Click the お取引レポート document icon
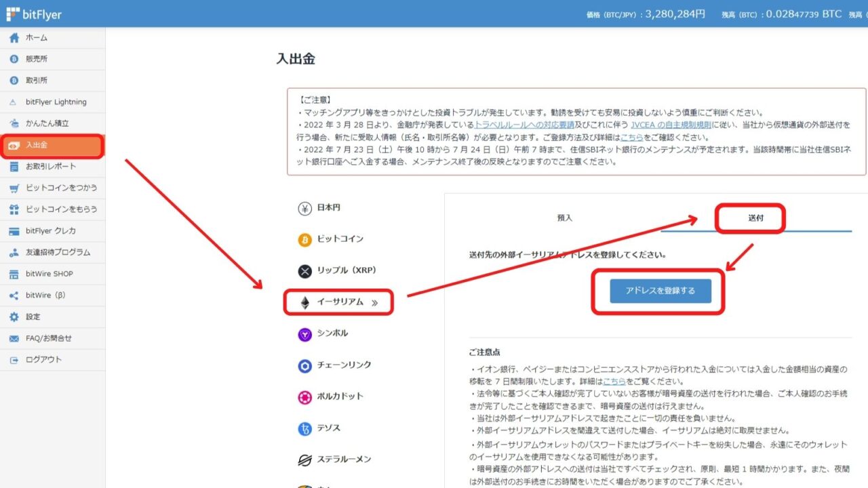This screenshot has height=488, width=868. (14, 167)
